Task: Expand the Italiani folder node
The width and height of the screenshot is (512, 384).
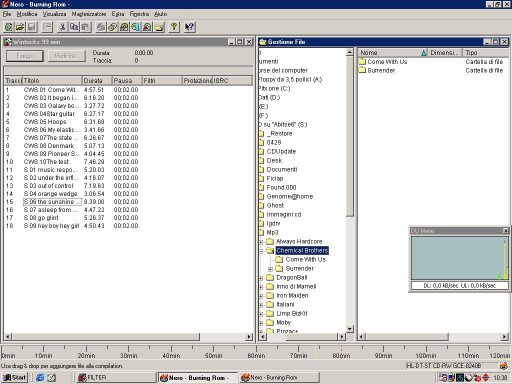Action: point(261,305)
